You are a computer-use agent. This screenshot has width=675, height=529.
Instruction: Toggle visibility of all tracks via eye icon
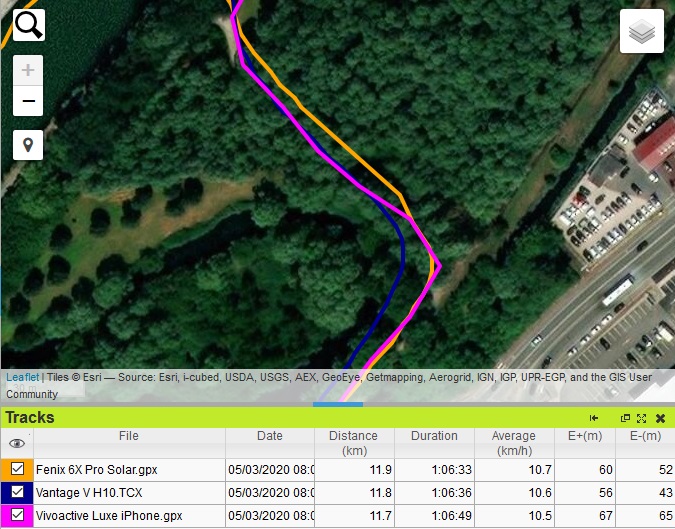pos(17,443)
